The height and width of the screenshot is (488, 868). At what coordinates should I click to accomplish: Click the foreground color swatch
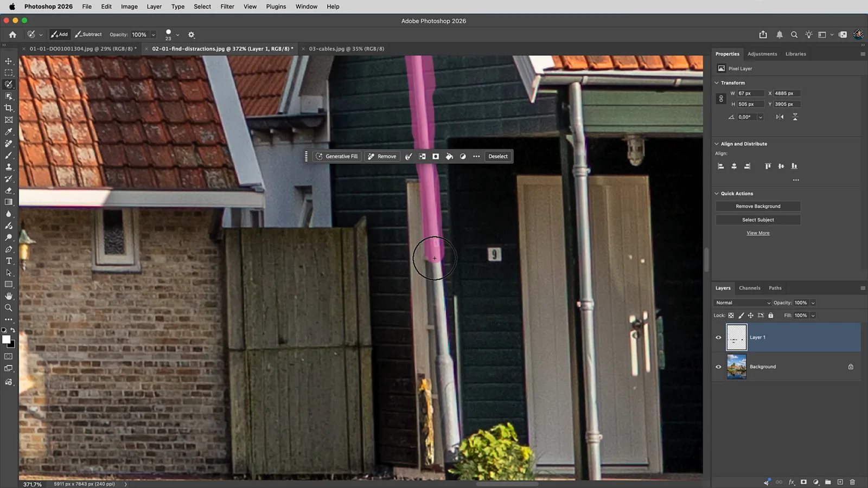[x=6, y=339]
